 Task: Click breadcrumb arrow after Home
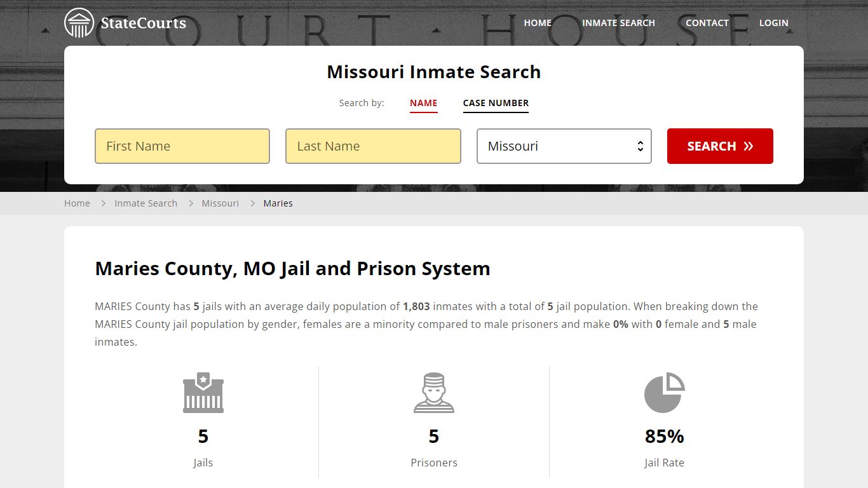click(103, 203)
